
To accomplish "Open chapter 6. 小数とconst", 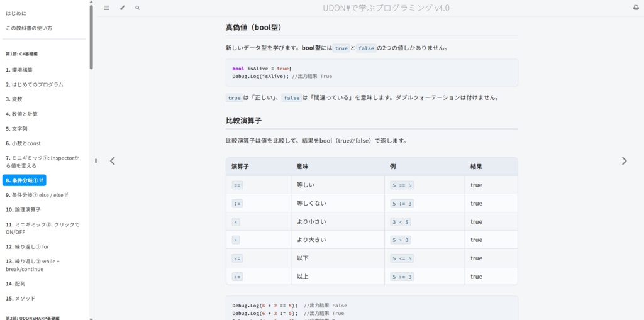I will 23,143.
